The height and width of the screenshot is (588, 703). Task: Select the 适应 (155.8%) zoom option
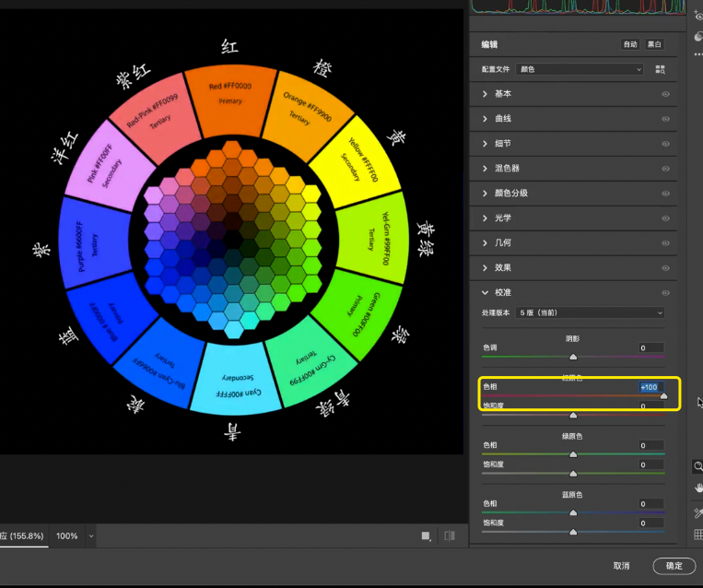[20, 535]
